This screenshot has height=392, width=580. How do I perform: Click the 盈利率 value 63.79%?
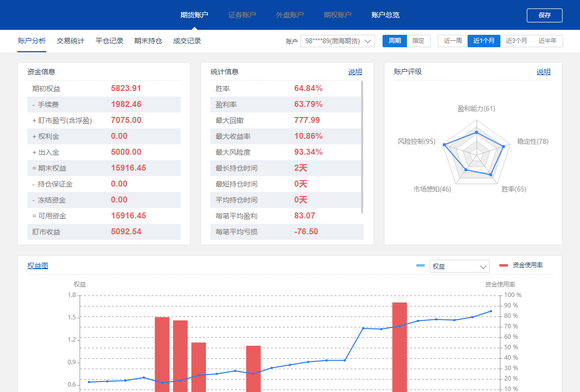(308, 104)
